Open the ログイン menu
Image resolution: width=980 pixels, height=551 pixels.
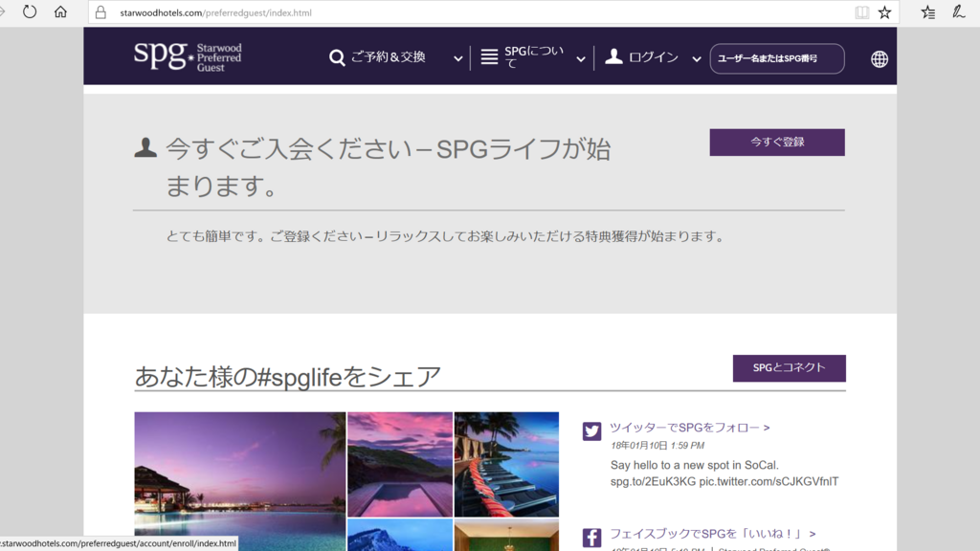653,57
